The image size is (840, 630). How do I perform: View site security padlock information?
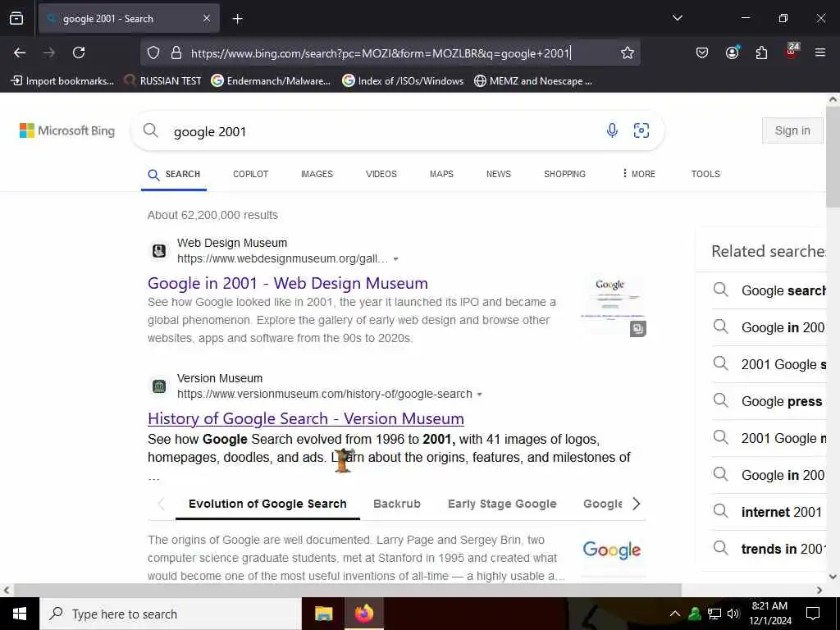176,52
